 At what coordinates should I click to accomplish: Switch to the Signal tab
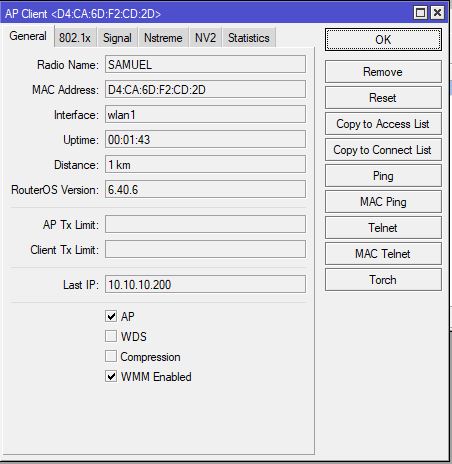pos(117,38)
